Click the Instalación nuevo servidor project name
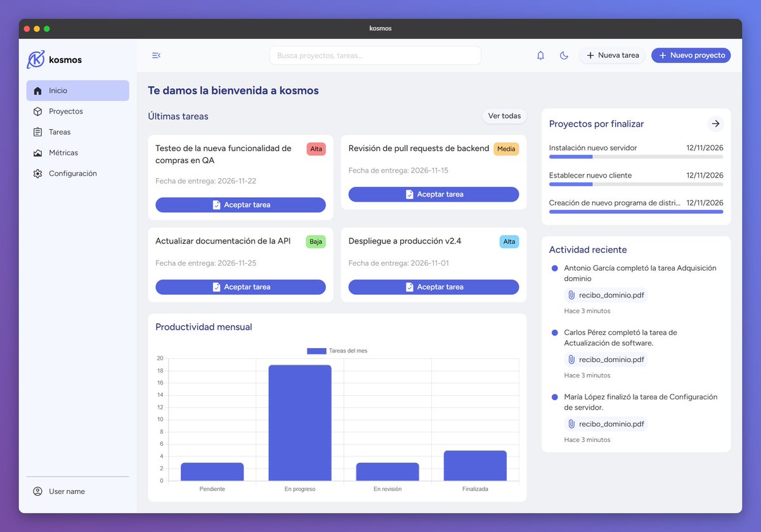The height and width of the screenshot is (532, 761). click(593, 148)
